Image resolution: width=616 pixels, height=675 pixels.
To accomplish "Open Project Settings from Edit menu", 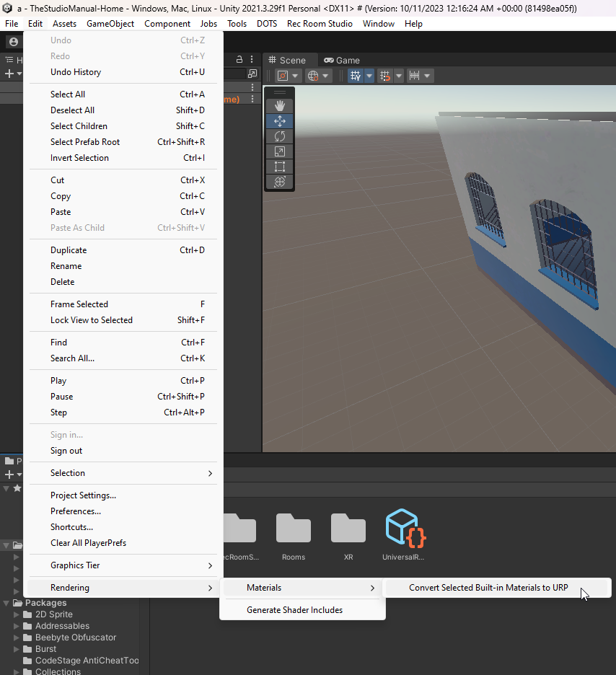I will (83, 495).
